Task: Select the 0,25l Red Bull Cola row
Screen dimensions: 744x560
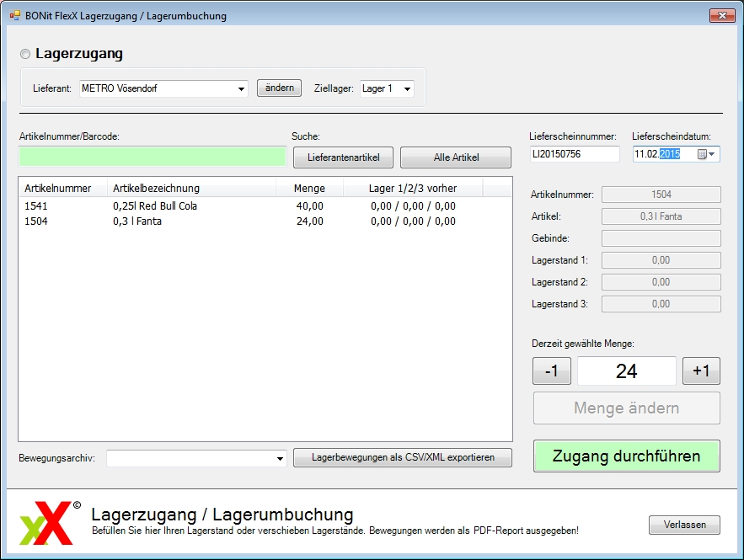Action: pos(155,206)
